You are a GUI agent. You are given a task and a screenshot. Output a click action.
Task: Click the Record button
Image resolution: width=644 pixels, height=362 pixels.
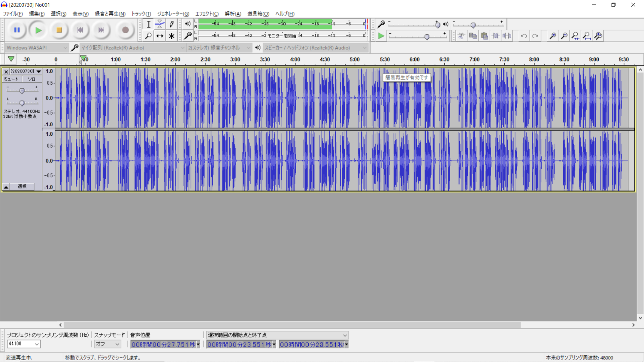[x=125, y=30]
